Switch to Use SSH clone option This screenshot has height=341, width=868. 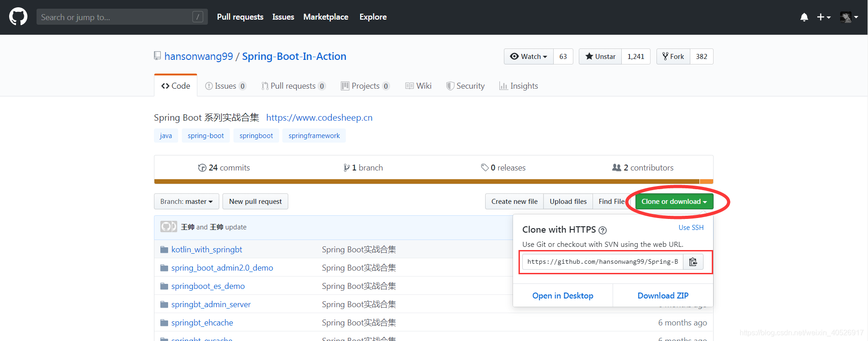point(691,228)
